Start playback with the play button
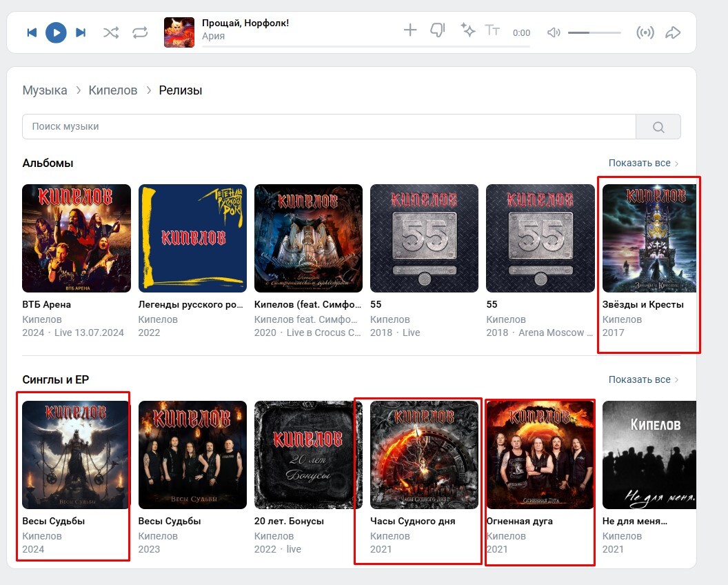728x585 pixels. 56,32
